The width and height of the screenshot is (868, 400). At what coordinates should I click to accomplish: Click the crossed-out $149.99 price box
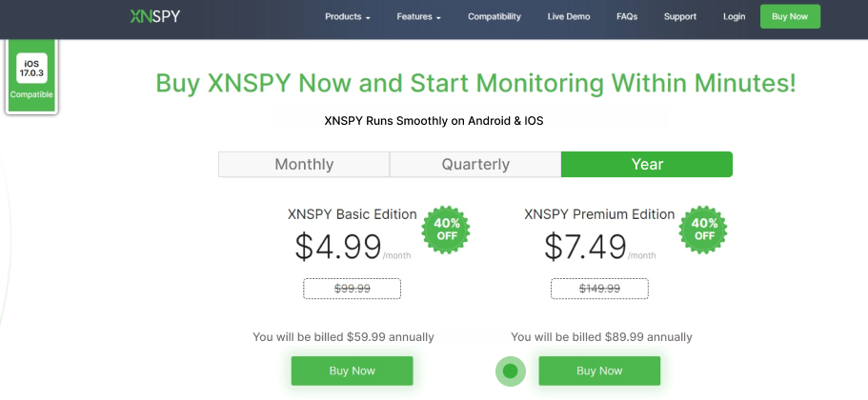599,289
